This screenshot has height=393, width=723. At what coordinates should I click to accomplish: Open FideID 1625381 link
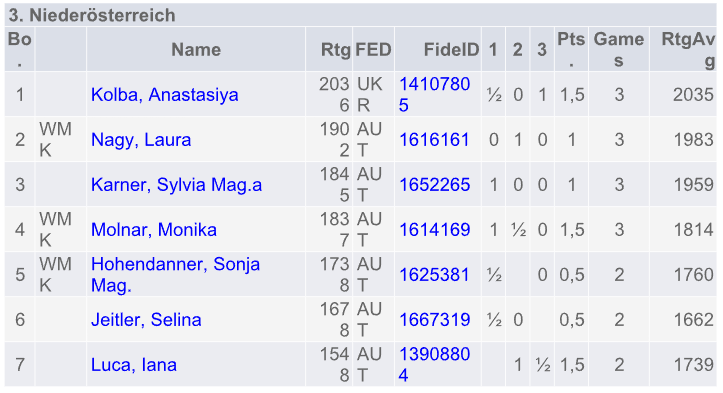(x=433, y=275)
